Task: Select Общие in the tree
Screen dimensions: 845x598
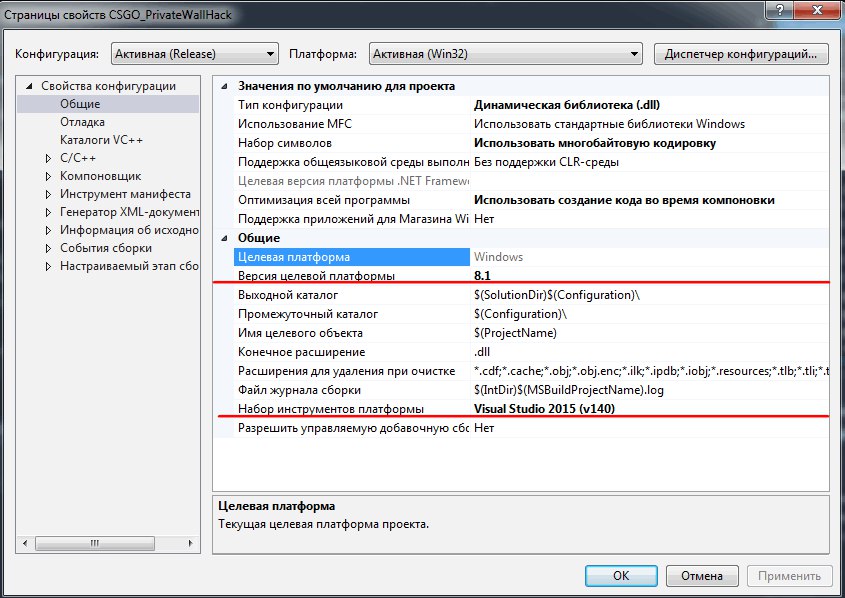Action: point(80,103)
